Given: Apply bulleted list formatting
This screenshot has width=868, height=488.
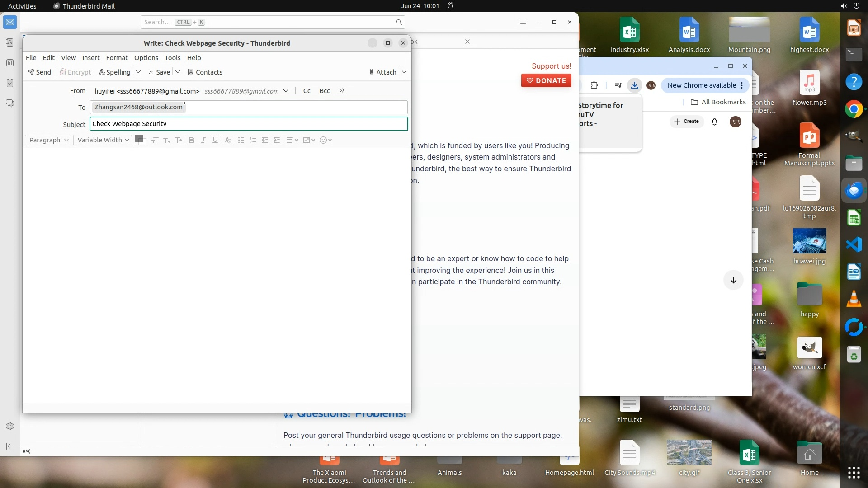Looking at the screenshot, I should coord(241,140).
